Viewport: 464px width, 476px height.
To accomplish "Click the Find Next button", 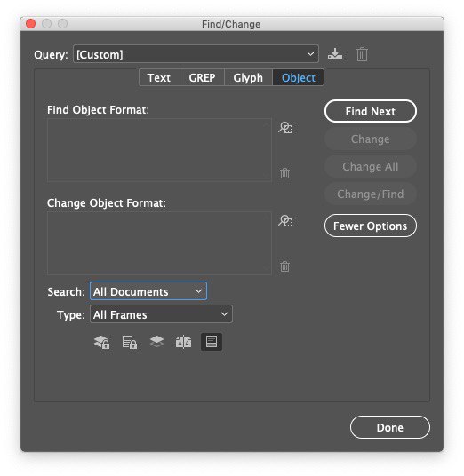I will pyautogui.click(x=371, y=111).
